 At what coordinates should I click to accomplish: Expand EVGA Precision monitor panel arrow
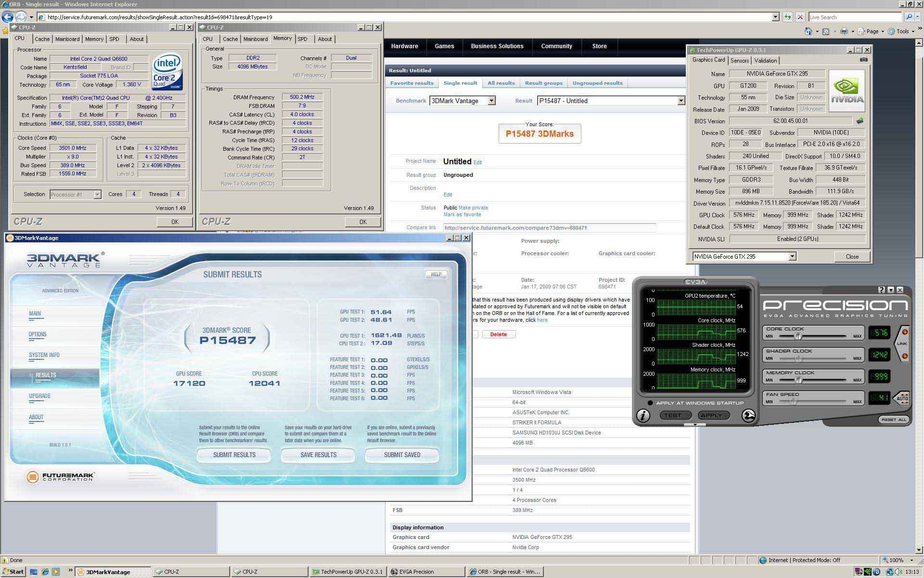[695, 425]
